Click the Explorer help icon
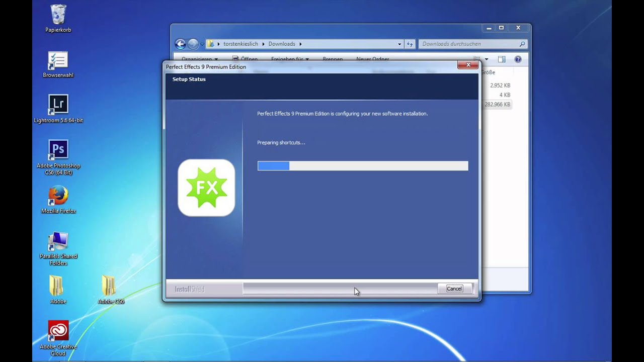Viewport: 644px width, 362px height. 518,59
